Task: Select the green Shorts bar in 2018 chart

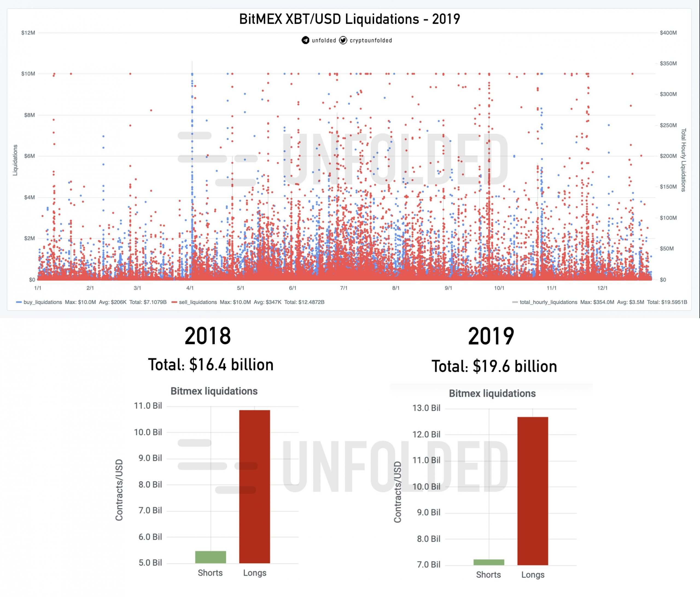Action: point(211,557)
